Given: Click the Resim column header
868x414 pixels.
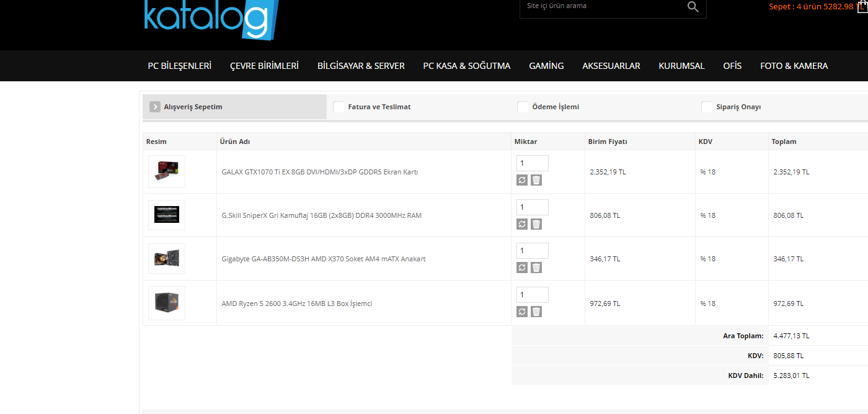Looking at the screenshot, I should pos(156,142).
